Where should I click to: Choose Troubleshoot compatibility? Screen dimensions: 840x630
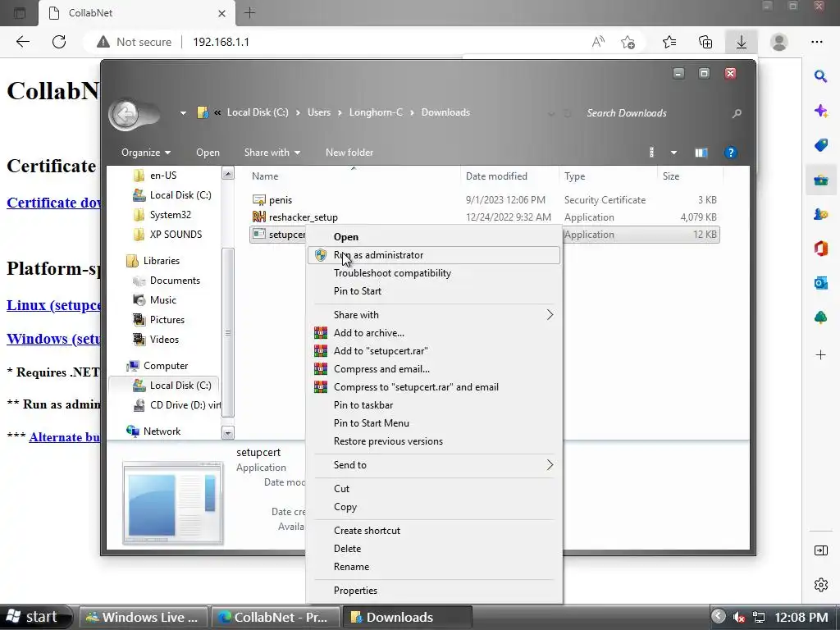tap(434, 273)
